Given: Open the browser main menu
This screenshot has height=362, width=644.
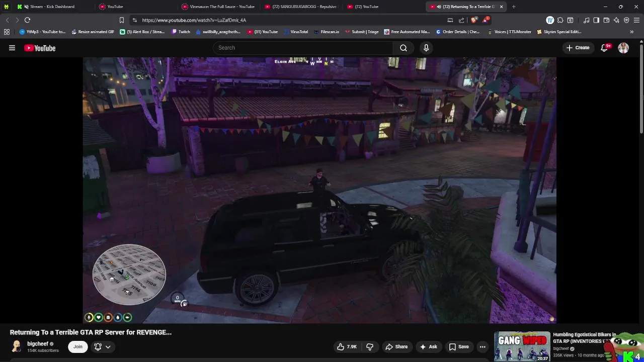Looking at the screenshot, I should click(x=636, y=20).
